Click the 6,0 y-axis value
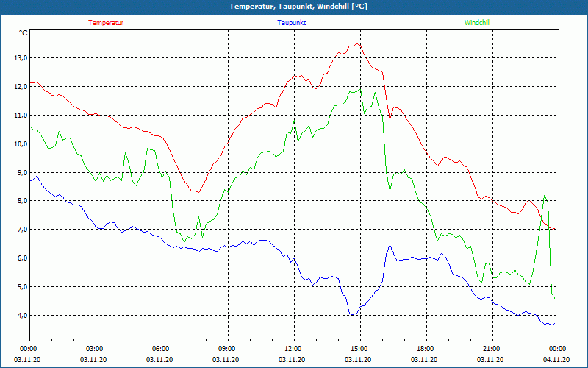This screenshot has height=368, width=588. [22, 258]
